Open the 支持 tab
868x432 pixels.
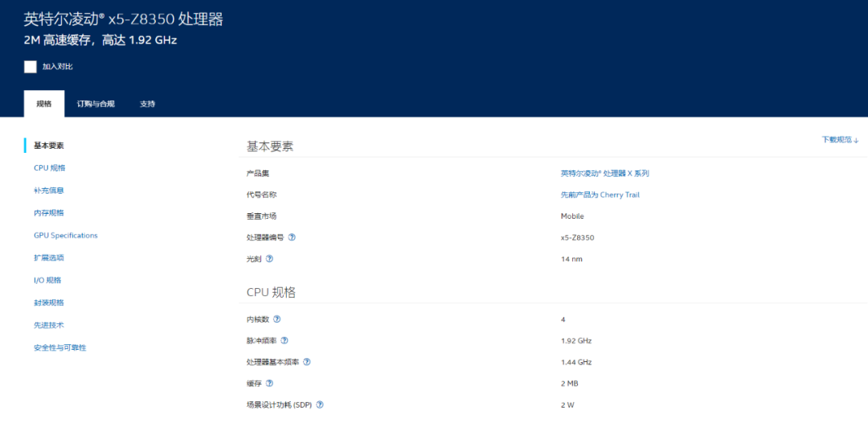pos(147,104)
